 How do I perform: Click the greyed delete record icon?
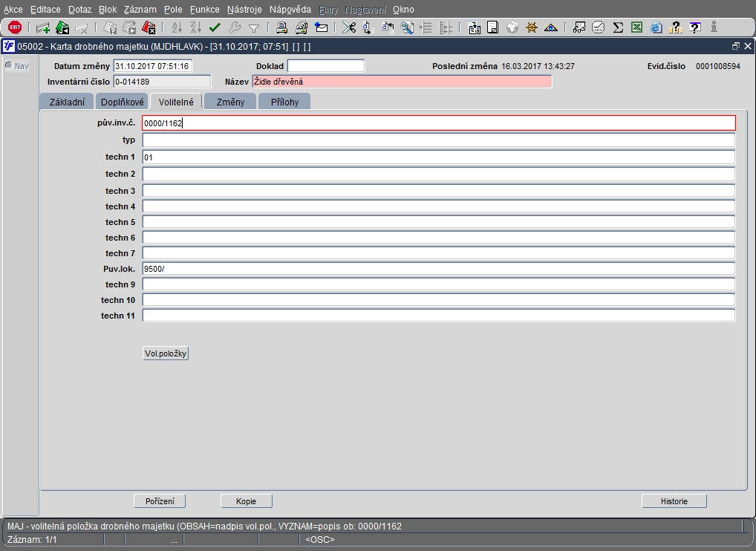tap(82, 28)
